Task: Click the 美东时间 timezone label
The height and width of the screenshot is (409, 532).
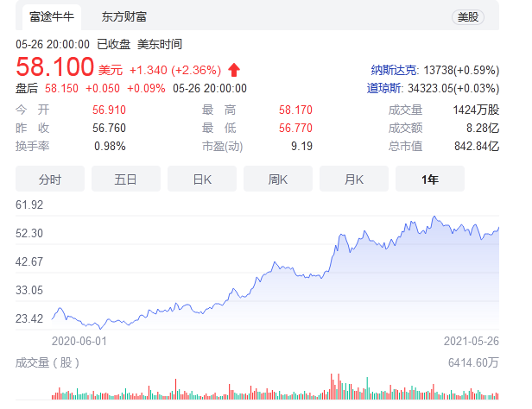Action: coord(160,44)
